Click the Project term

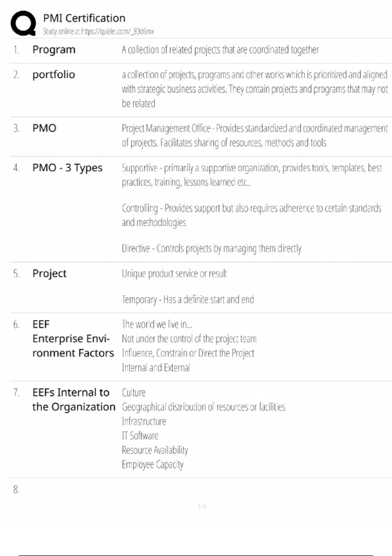tap(49, 273)
